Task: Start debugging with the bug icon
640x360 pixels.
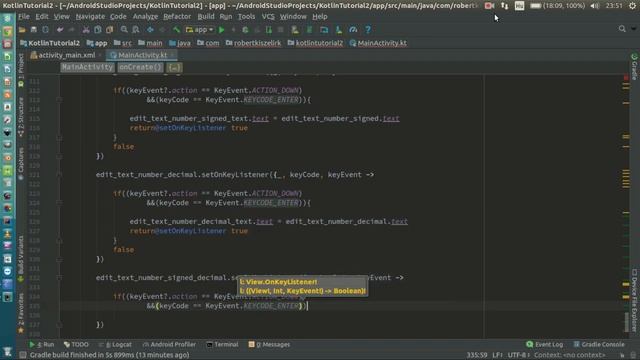Action: click(245, 29)
